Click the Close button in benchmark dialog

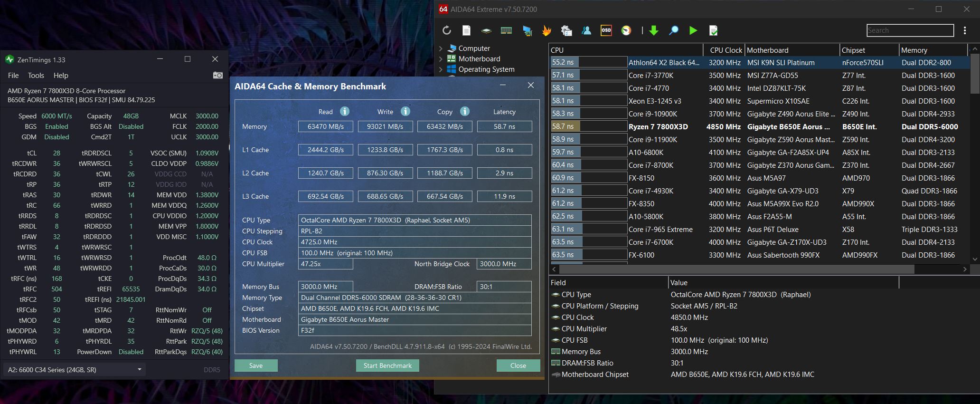[x=518, y=366]
